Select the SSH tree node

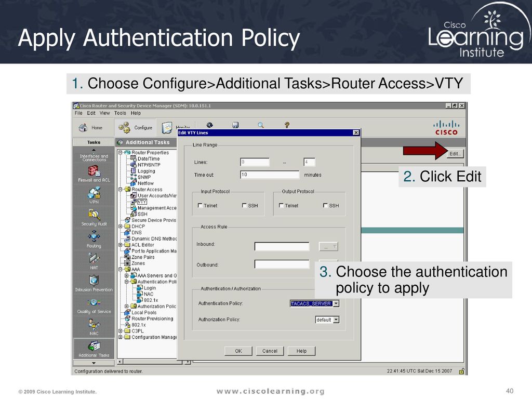[142, 214]
